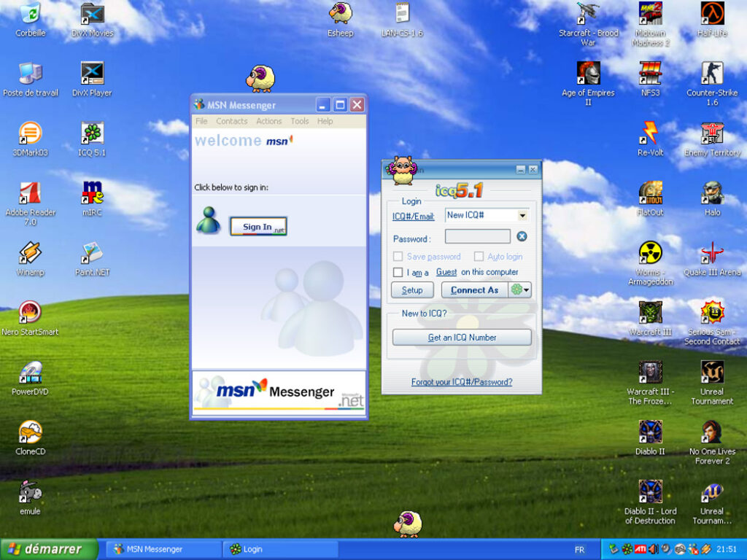This screenshot has height=560, width=747.
Task: Select the Age of Empires II shortcut
Action: pos(589,83)
